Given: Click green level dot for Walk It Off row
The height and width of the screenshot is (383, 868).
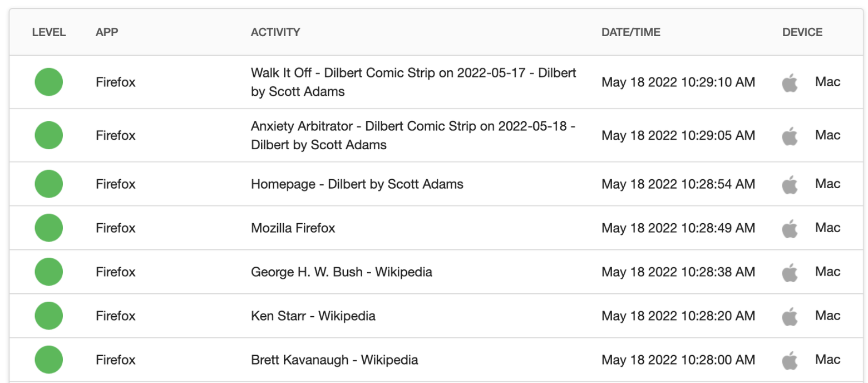Looking at the screenshot, I should pos(49,82).
